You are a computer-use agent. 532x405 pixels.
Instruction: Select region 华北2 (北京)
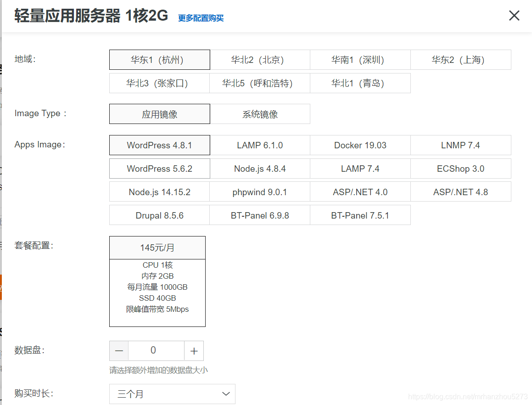260,60
